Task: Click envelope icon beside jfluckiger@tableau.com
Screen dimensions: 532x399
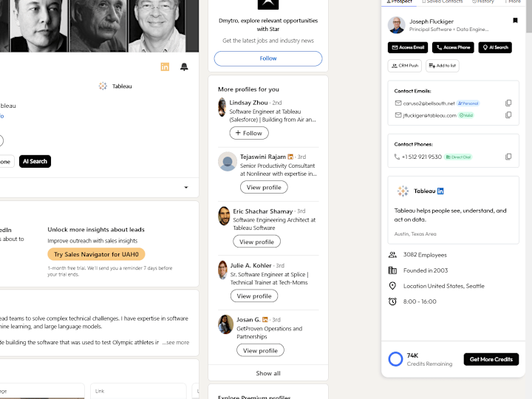Action: click(x=398, y=115)
